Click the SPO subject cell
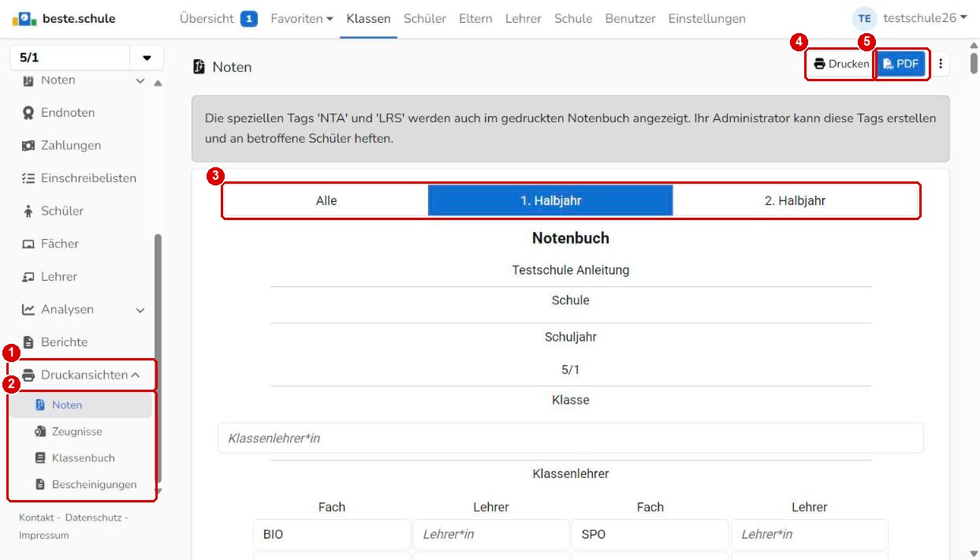 [650, 534]
